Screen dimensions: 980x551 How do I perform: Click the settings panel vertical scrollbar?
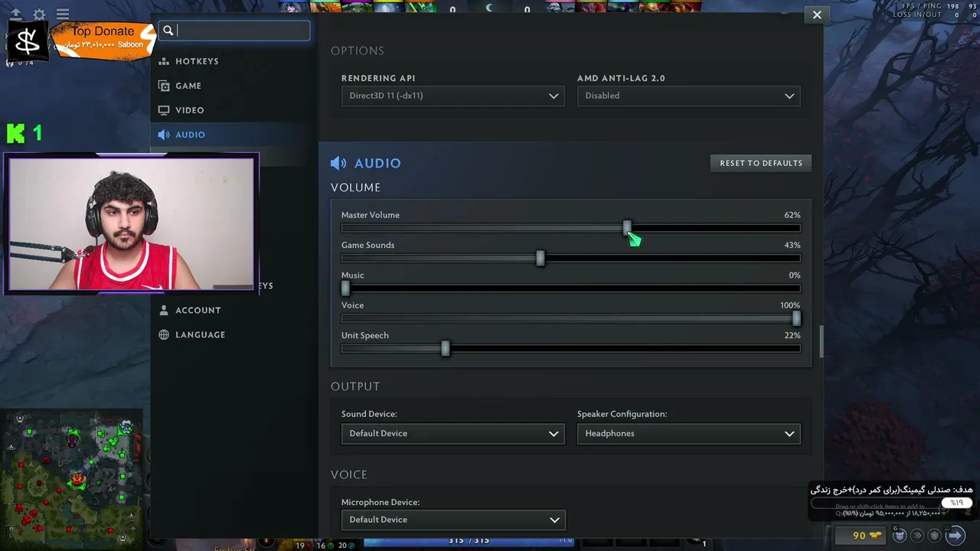click(822, 342)
